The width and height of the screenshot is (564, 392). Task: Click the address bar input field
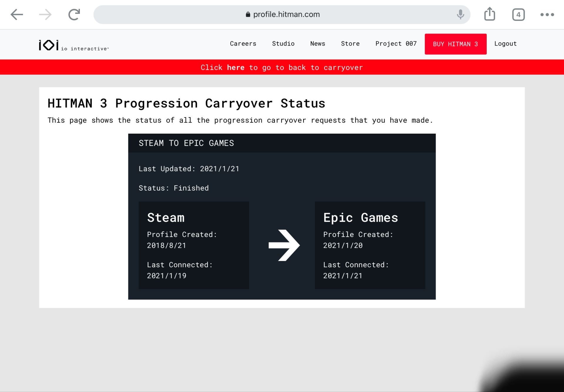(x=282, y=14)
